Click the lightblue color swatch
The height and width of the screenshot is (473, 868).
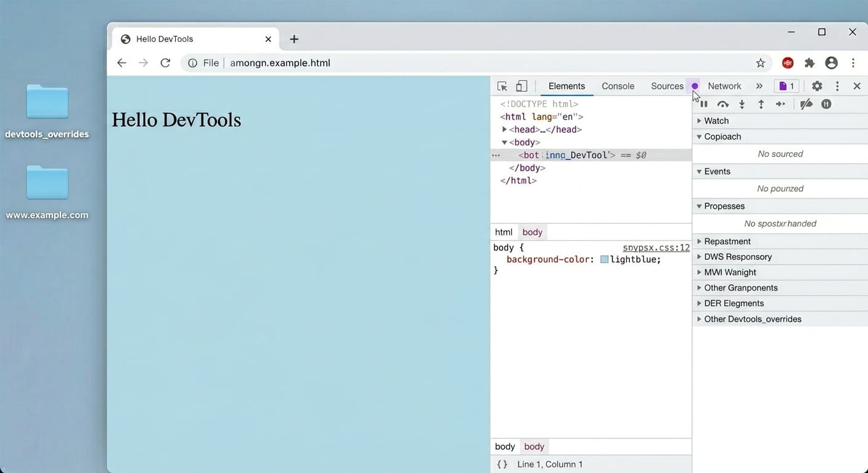click(604, 259)
